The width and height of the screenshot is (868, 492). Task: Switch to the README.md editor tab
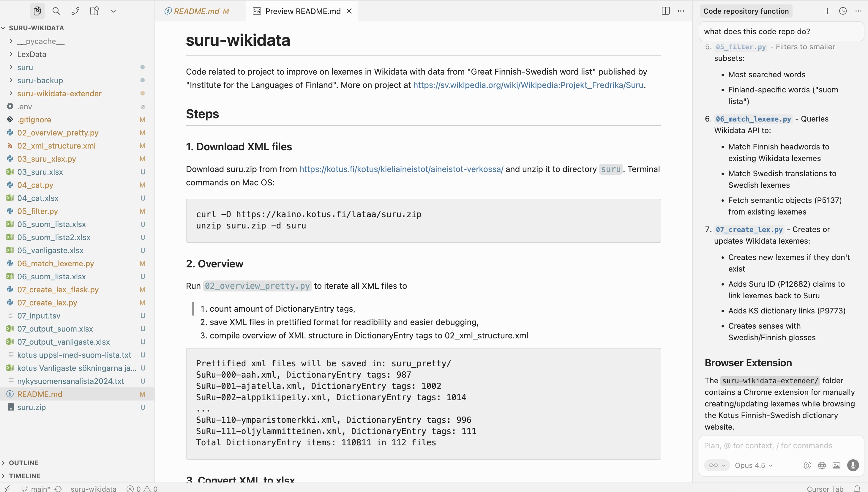click(197, 11)
